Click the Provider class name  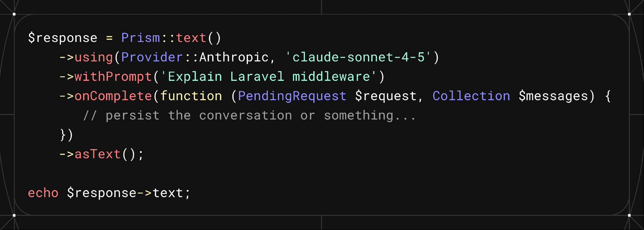[x=152, y=57]
